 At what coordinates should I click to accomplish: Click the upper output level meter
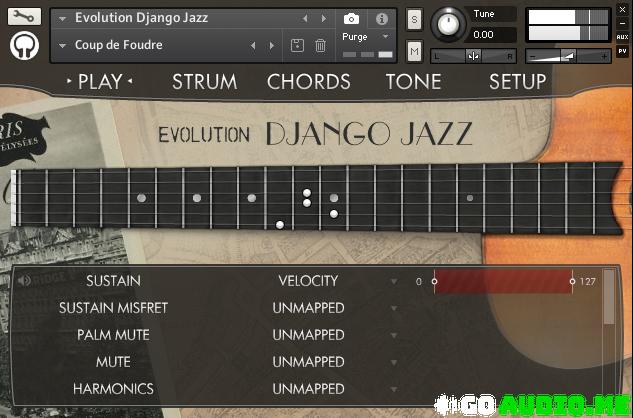[568, 17]
